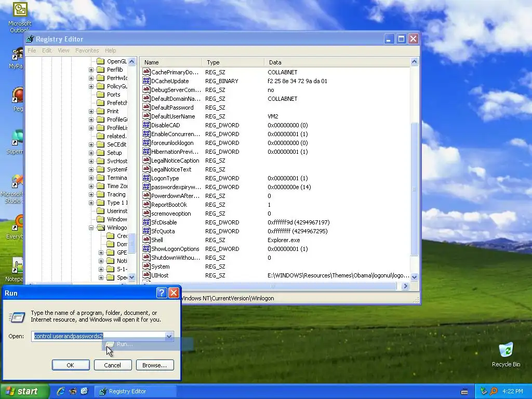Click the LegalNoticeCaption value icon
Image resolution: width=532 pixels, height=399 pixels.
click(x=146, y=160)
